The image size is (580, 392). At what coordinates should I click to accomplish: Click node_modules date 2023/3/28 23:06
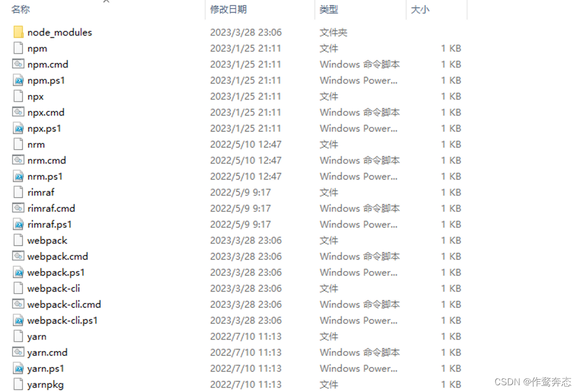pyautogui.click(x=246, y=33)
